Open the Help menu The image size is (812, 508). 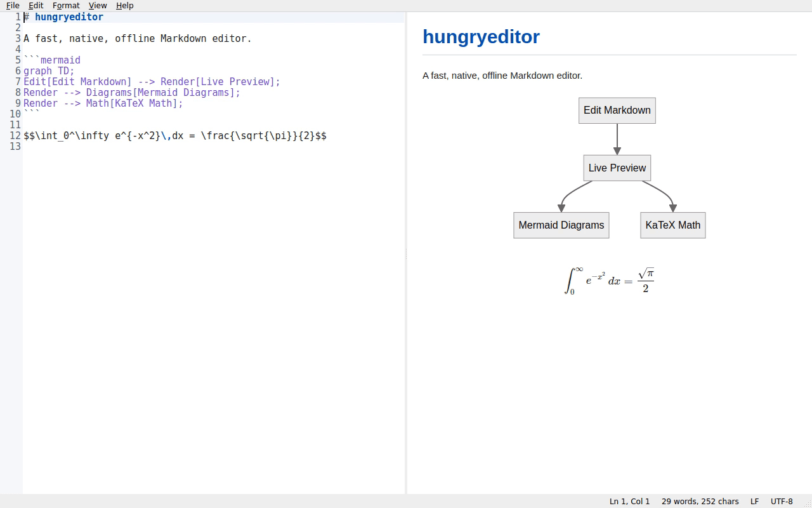(125, 5)
